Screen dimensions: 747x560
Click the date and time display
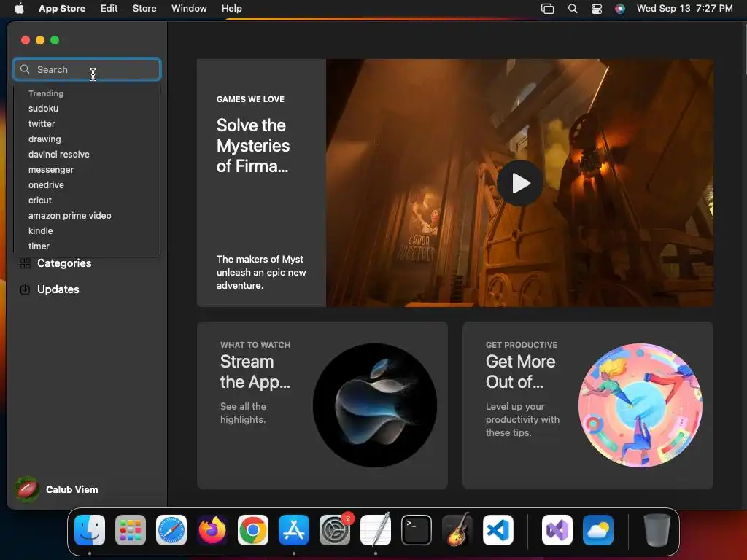[684, 8]
